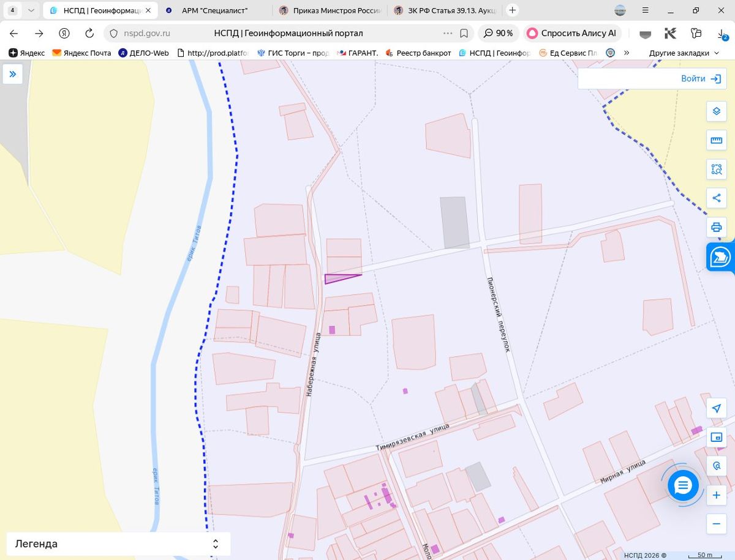Click the Пионерский переулок street label
Image resolution: width=735 pixels, height=560 pixels.
click(x=498, y=313)
